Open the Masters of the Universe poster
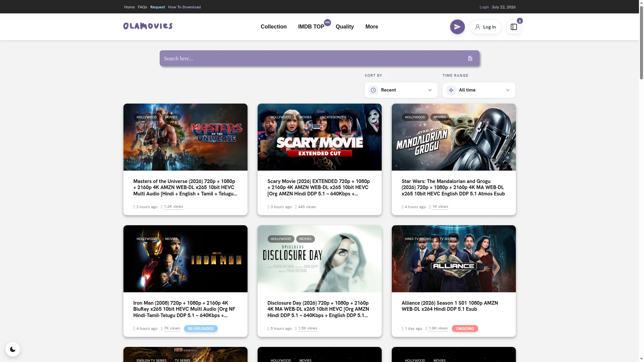This screenshot has width=644, height=362. [185, 137]
